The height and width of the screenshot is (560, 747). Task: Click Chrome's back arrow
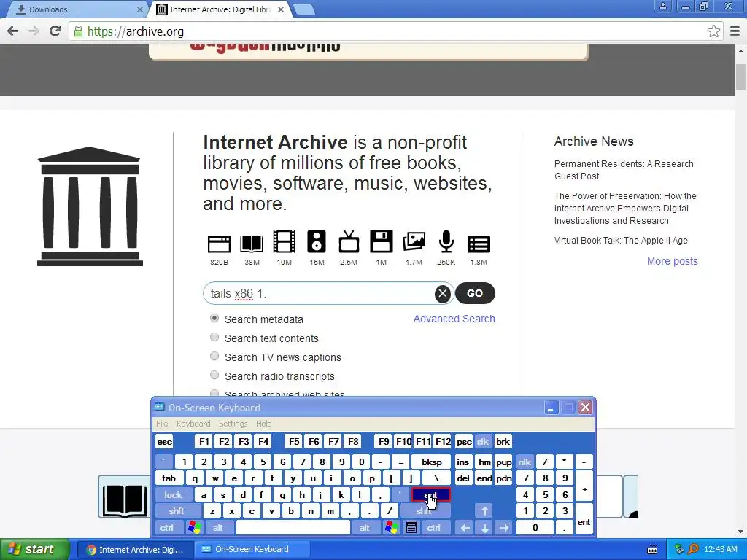point(13,31)
